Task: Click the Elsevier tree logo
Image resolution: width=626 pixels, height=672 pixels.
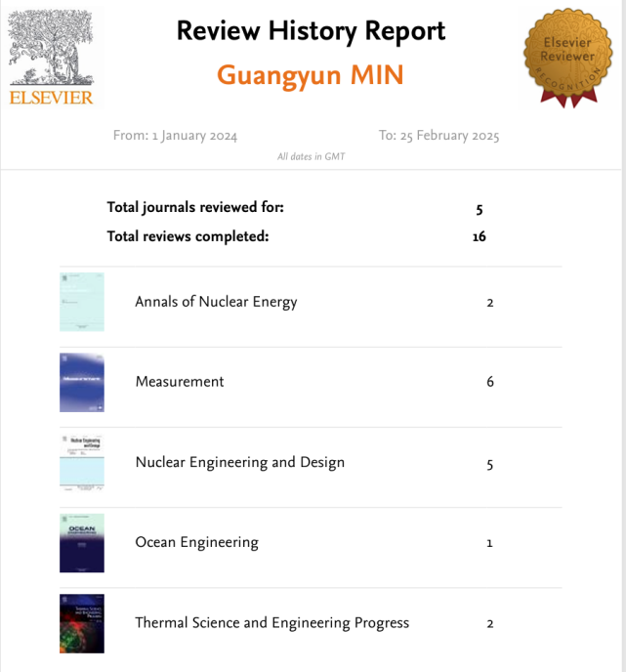Action: click(52, 58)
